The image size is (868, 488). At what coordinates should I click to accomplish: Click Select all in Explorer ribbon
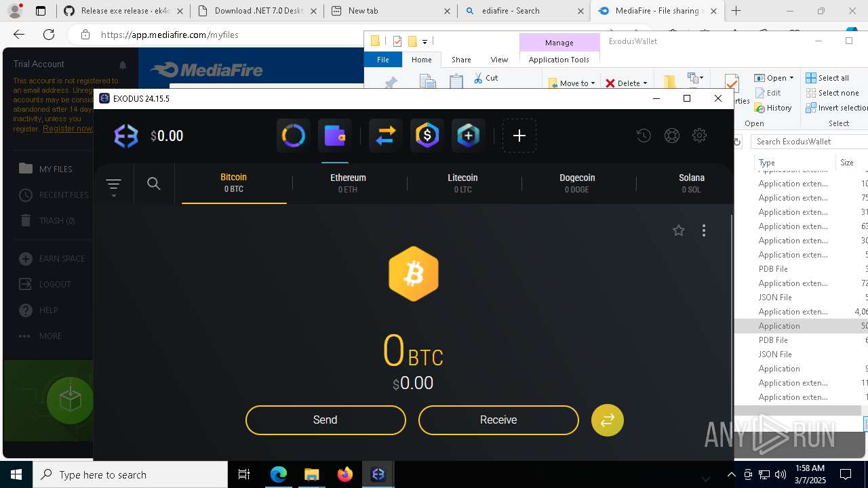827,78
